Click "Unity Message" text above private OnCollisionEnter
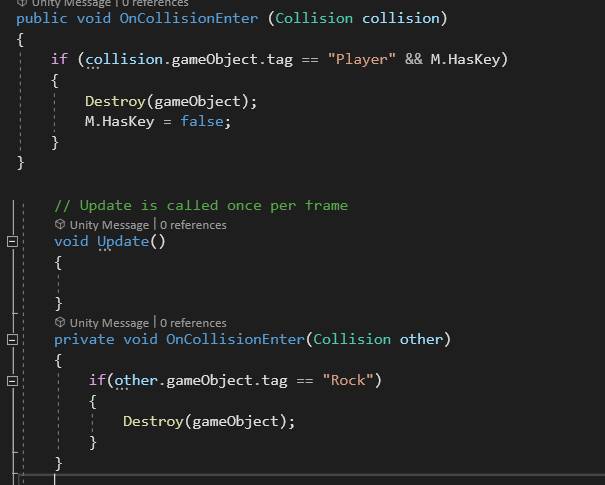This screenshot has height=485, width=605. (108, 323)
